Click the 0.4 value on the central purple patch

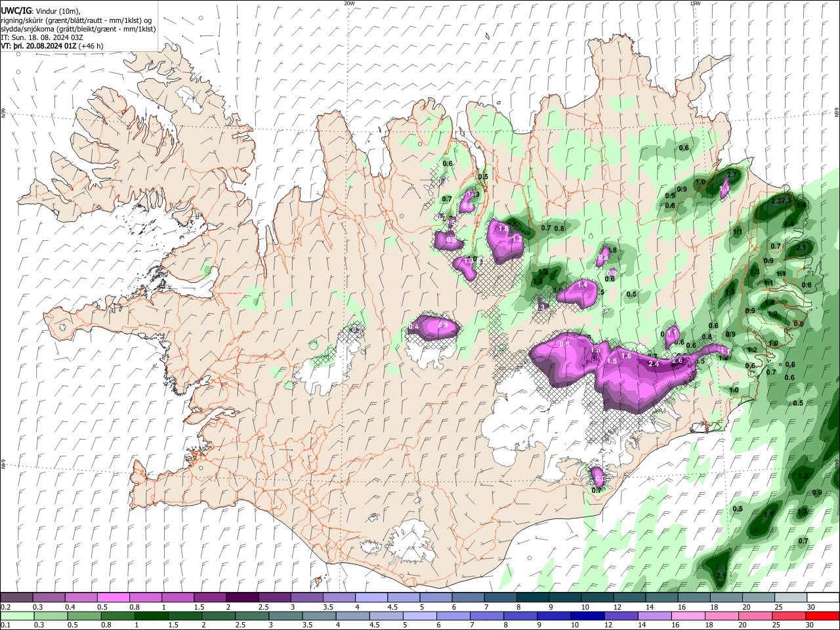tap(413, 326)
